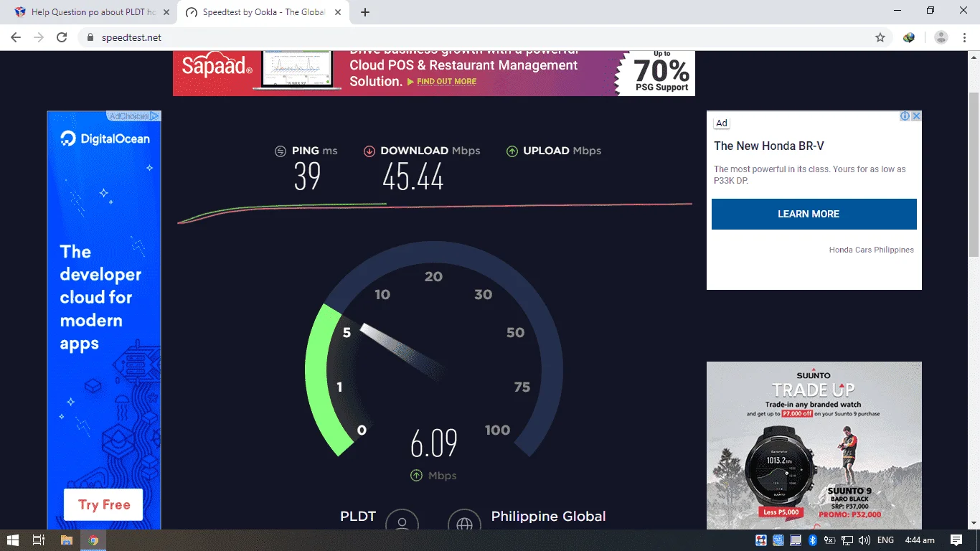Viewport: 980px width, 551px height.
Task: Open the globe extension icon in toolbar
Action: [x=909, y=37]
